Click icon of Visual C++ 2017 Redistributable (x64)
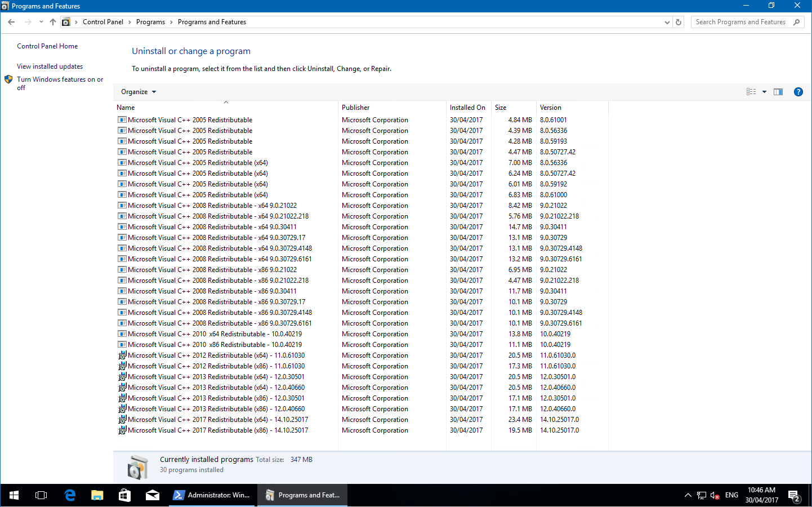812x507 pixels. click(x=122, y=420)
